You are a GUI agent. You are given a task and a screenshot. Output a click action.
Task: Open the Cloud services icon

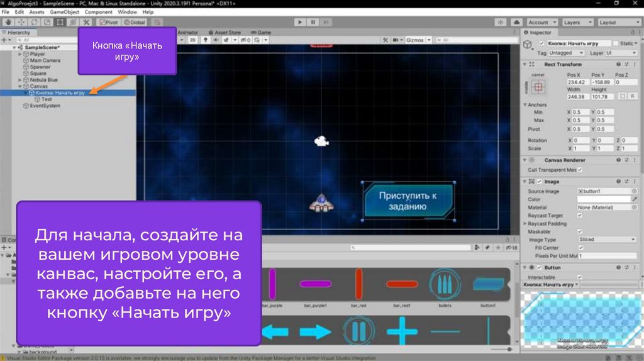tap(517, 22)
